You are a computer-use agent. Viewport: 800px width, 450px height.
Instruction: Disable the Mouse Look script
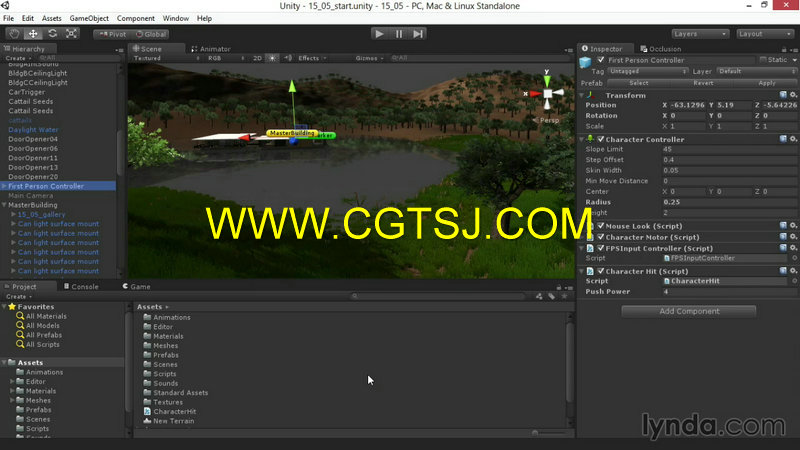[x=601, y=226]
